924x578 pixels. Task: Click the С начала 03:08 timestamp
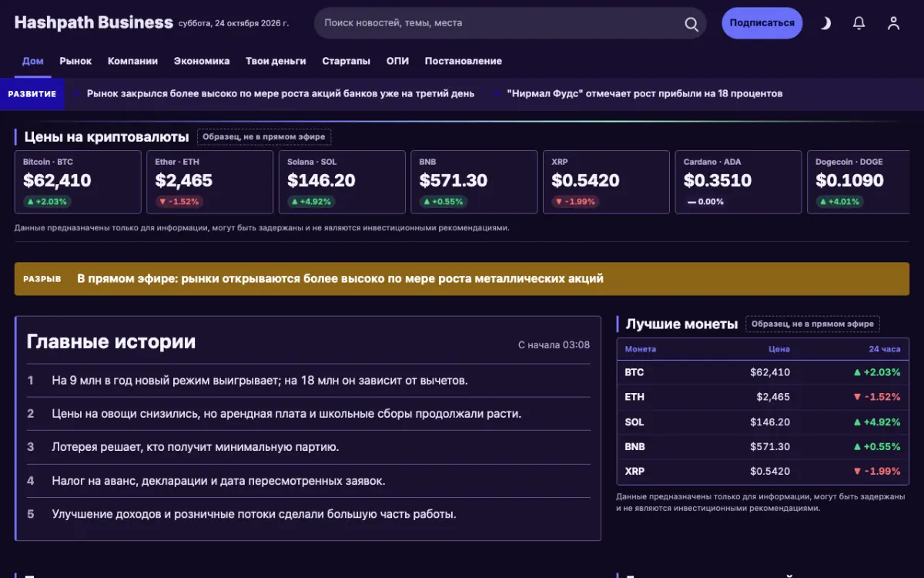pyautogui.click(x=554, y=344)
